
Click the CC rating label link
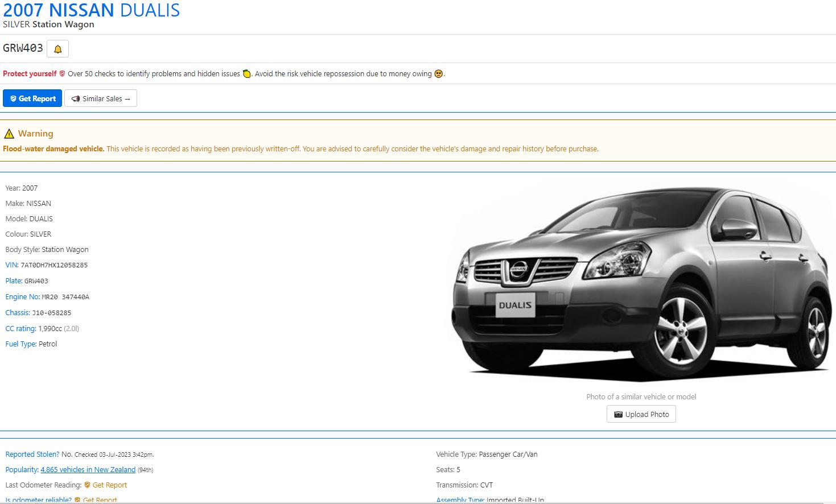(x=20, y=329)
